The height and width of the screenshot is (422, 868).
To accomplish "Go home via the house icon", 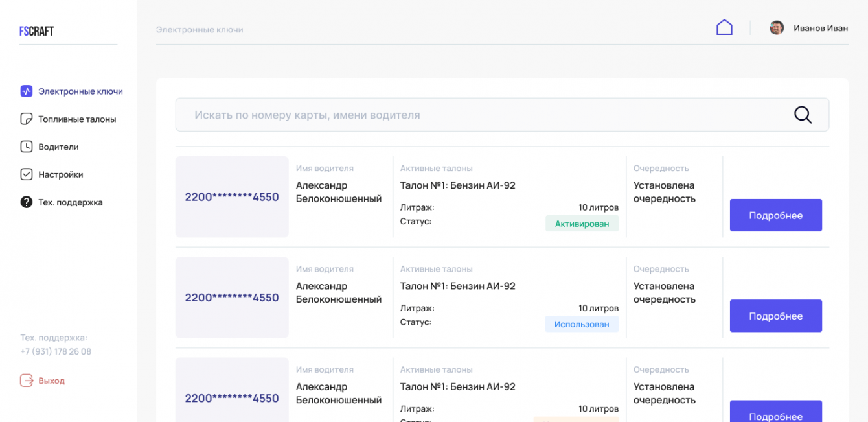I will click(x=724, y=27).
